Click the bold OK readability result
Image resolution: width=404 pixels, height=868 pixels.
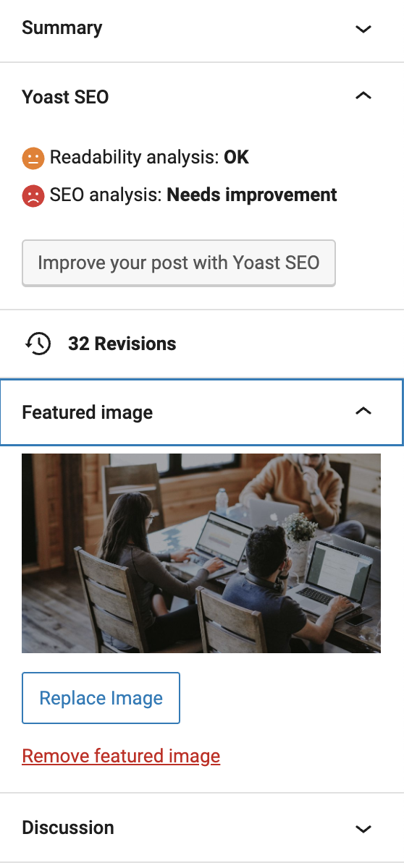point(236,158)
